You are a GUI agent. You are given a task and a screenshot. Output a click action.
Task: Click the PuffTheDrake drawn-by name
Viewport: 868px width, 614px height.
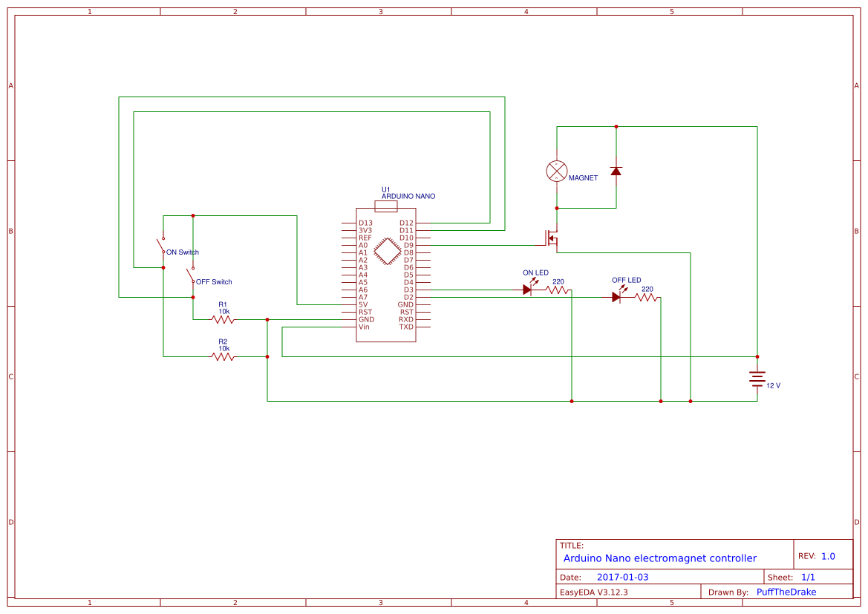point(786,592)
